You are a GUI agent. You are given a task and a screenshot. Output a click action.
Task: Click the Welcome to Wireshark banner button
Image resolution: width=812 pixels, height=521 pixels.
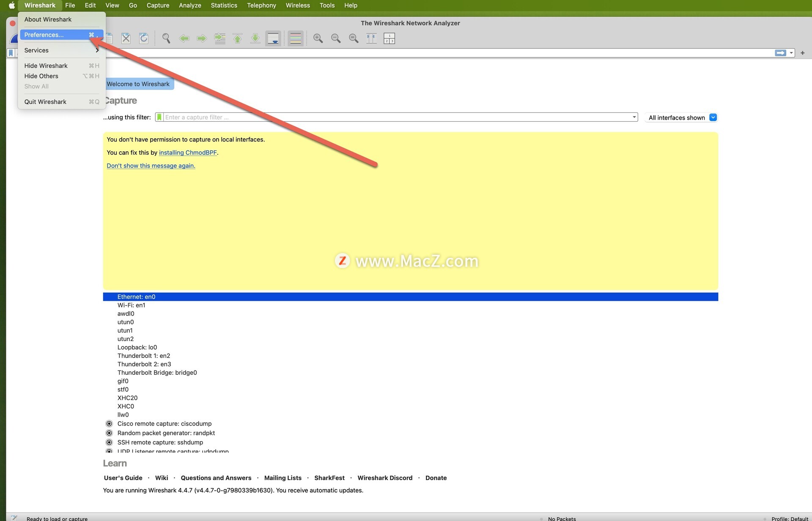[140, 84]
